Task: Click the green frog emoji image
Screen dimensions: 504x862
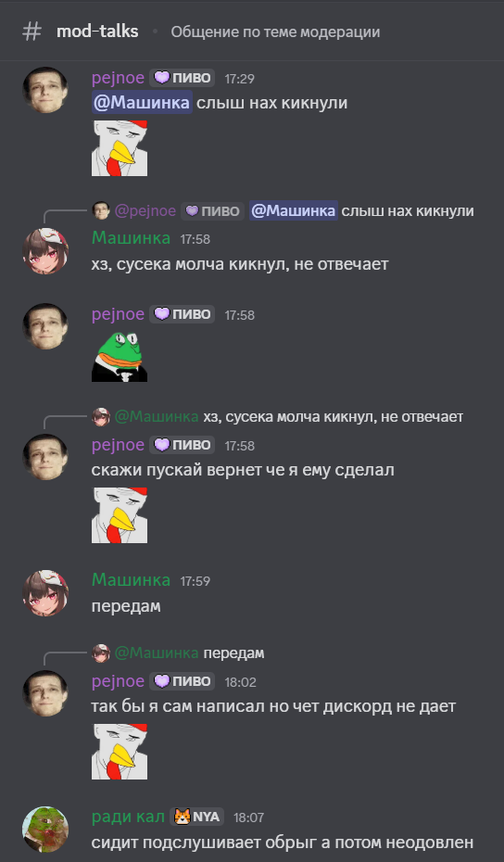Action: coord(120,356)
